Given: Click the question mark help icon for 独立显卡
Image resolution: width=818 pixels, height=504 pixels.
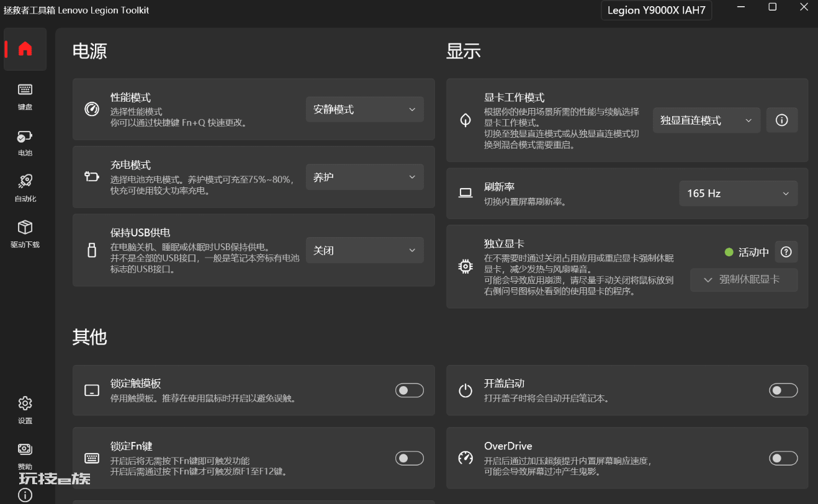Looking at the screenshot, I should 786,252.
